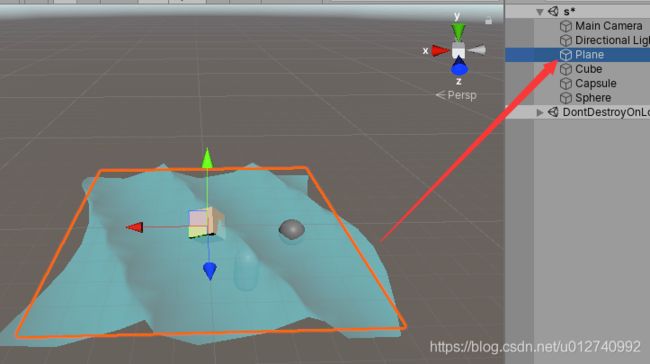Click the red X-axis cone on orientation gizmo
This screenshot has width=650, height=364.
coord(440,51)
